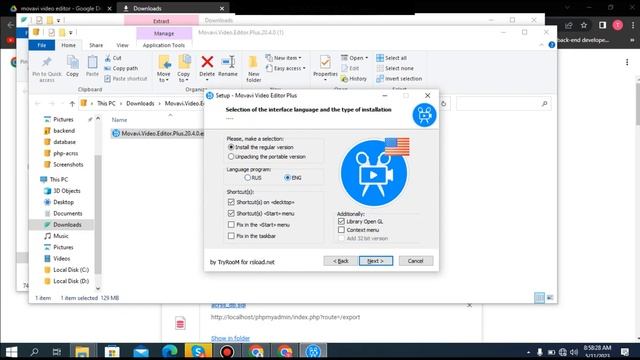Expand the Open dropdown in ribbon

[355, 58]
